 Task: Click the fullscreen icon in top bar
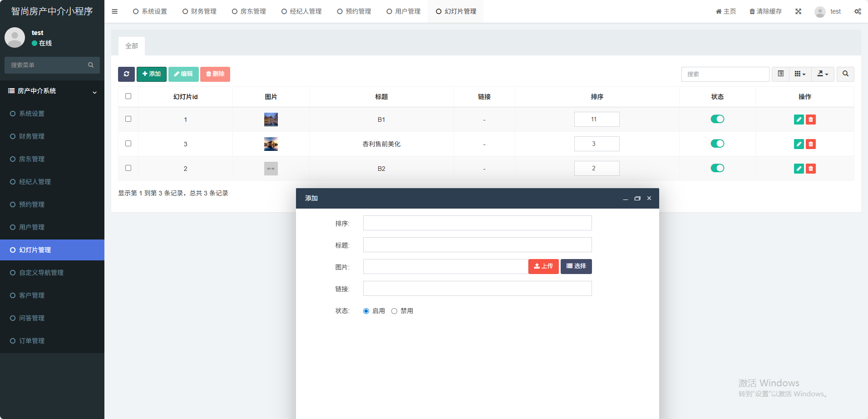[x=798, y=11]
